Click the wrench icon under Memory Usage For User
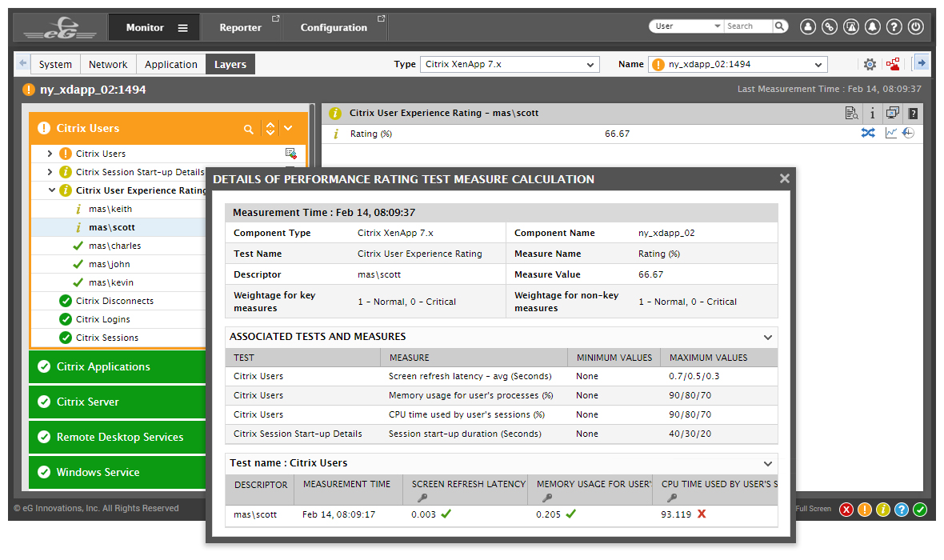Viewport: 944px width, 560px height. (547, 498)
